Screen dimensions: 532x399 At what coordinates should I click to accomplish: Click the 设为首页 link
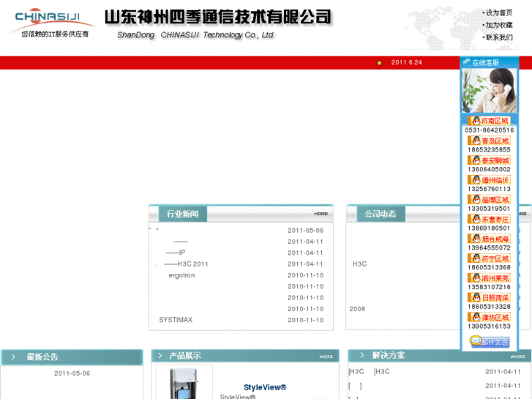pyautogui.click(x=499, y=13)
